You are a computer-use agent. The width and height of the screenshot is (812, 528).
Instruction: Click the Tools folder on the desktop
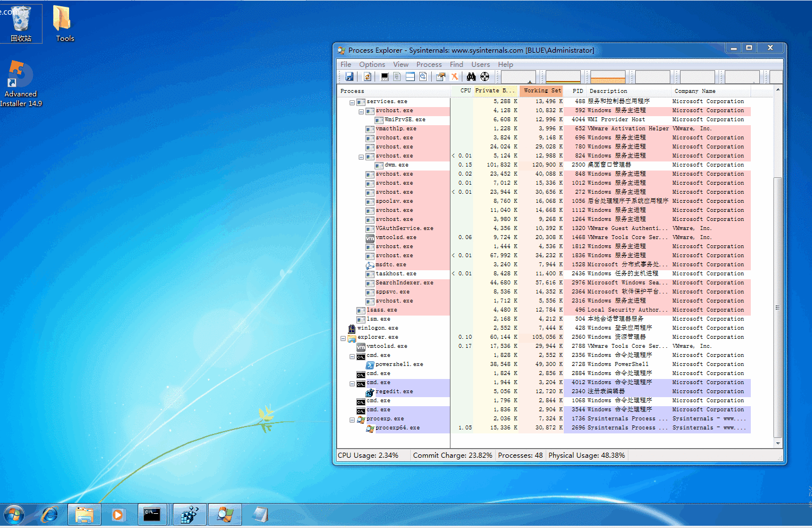pyautogui.click(x=65, y=24)
